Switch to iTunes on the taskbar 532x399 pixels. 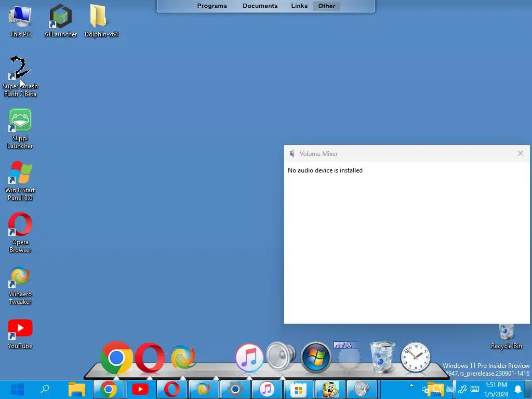tap(267, 389)
